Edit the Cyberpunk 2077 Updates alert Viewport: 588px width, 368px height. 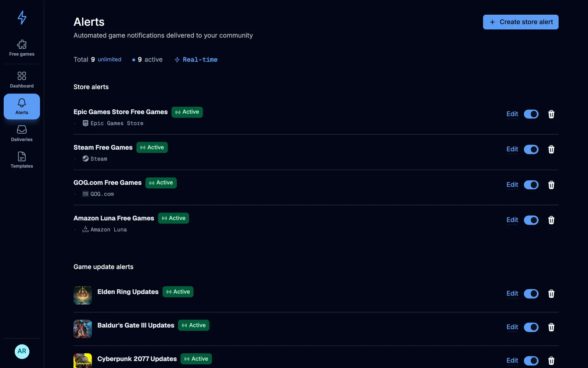pos(512,361)
